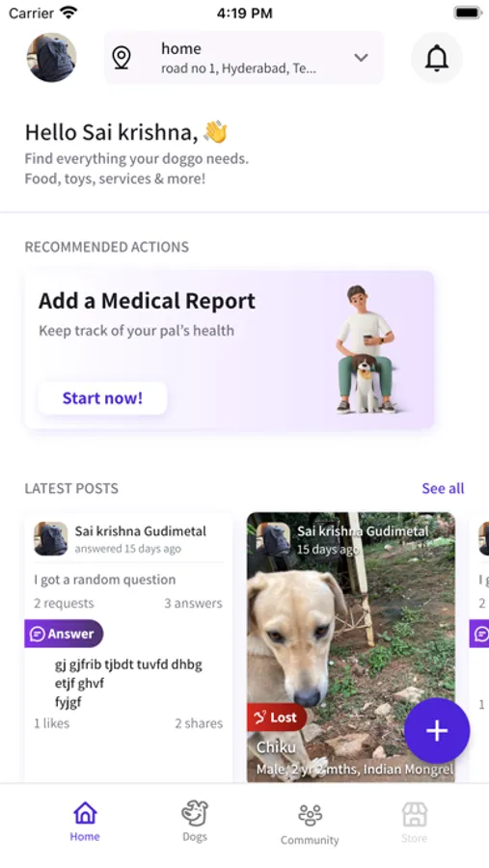Viewport: 489px width, 868px height.
Task: Open Chiku lost dog photo post
Action: [351, 646]
